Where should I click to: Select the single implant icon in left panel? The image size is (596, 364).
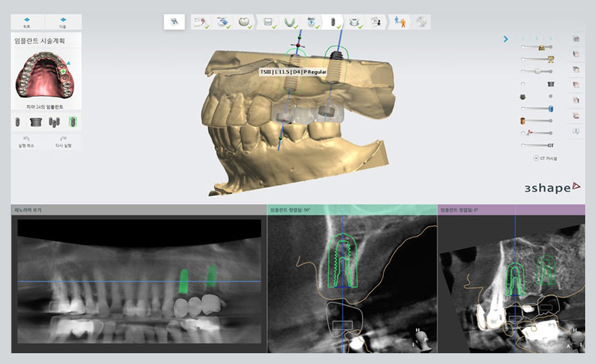tap(19, 122)
